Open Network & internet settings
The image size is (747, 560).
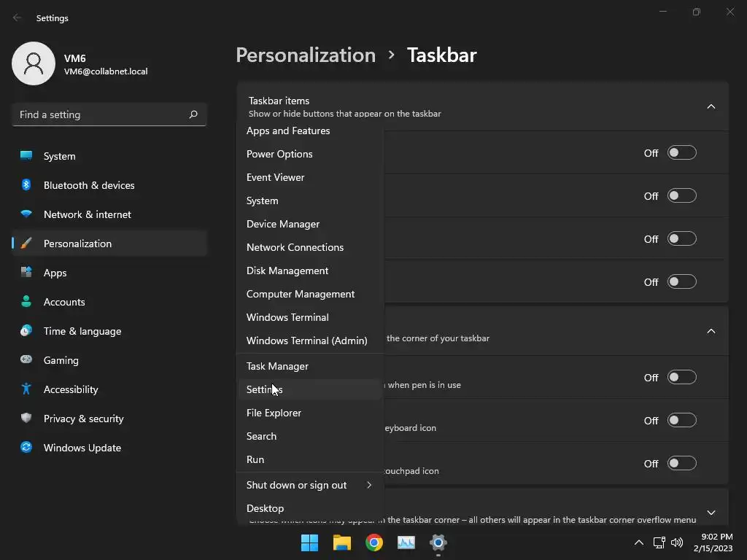tap(109, 214)
